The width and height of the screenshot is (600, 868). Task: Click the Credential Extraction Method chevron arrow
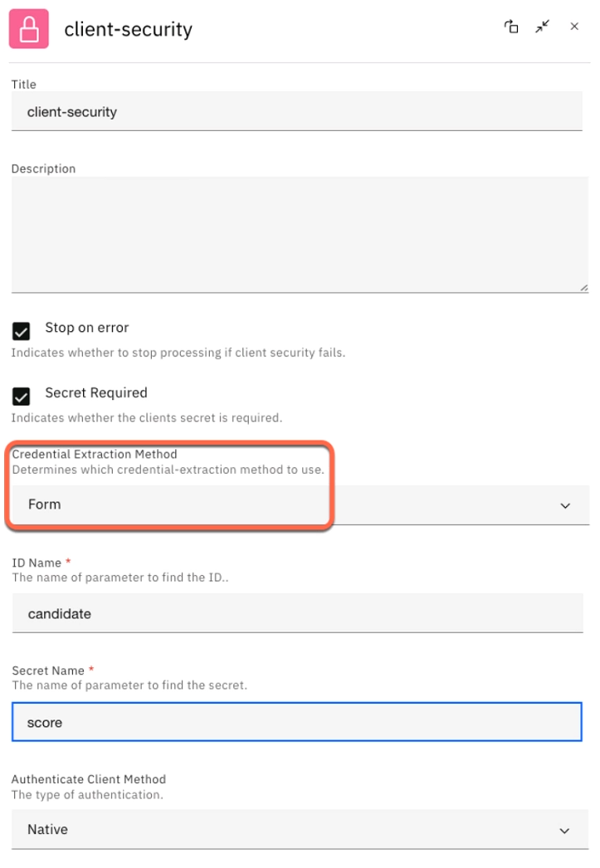(x=565, y=505)
